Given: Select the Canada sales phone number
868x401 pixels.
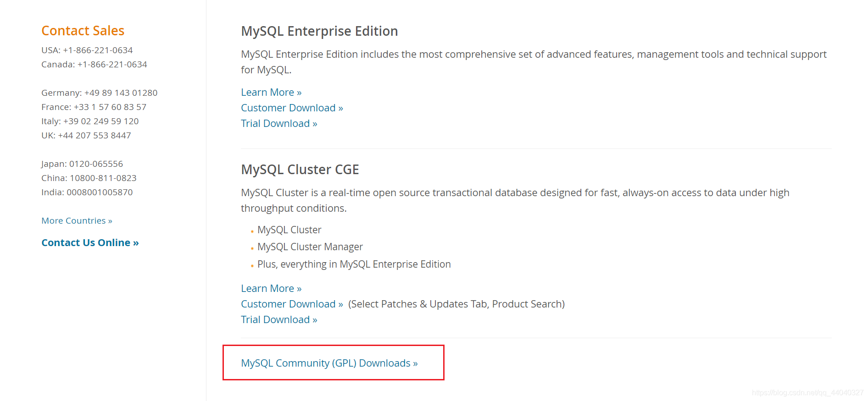Looking at the screenshot, I should 94,64.
